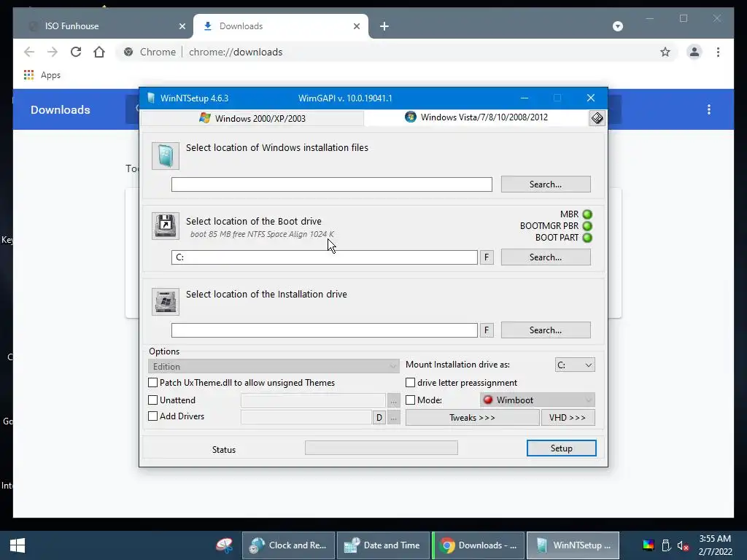
Task: Enable drive letter preassignment checkbox
Action: (410, 382)
